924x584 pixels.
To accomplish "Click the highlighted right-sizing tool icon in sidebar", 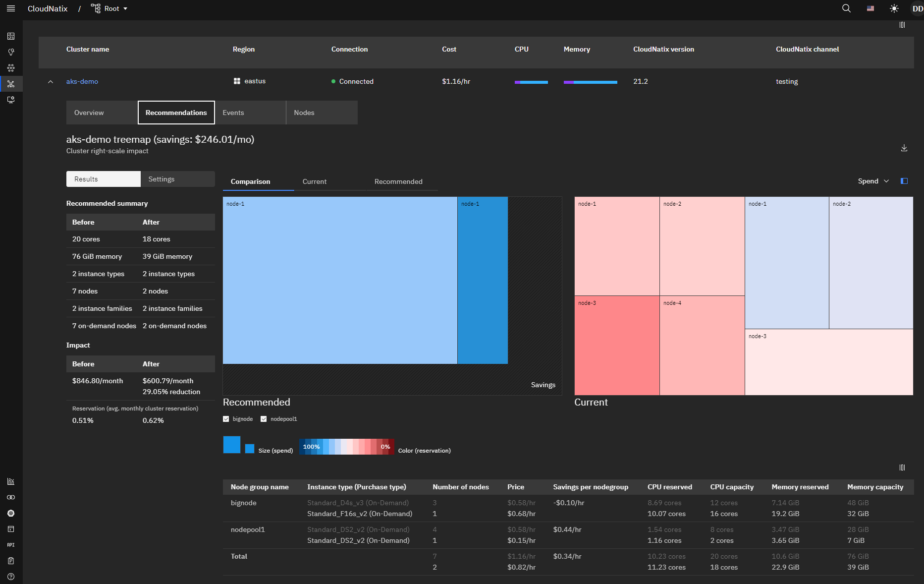I will tap(10, 84).
